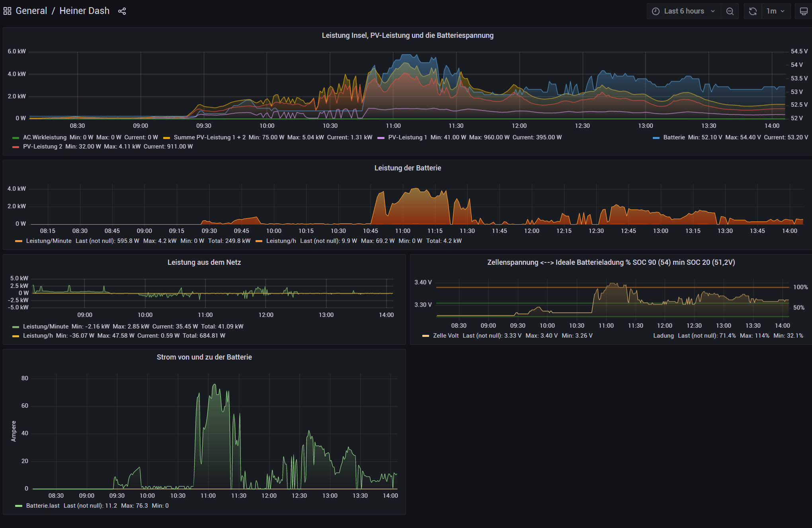
Task: Expand the 1m refresh interval dropdown
Action: pyautogui.click(x=776, y=11)
